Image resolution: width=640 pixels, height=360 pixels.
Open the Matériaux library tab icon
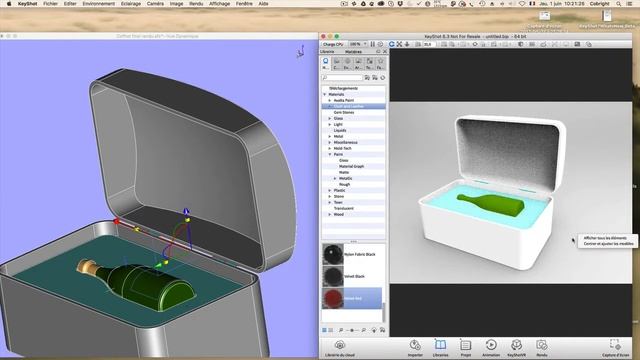coord(326,63)
